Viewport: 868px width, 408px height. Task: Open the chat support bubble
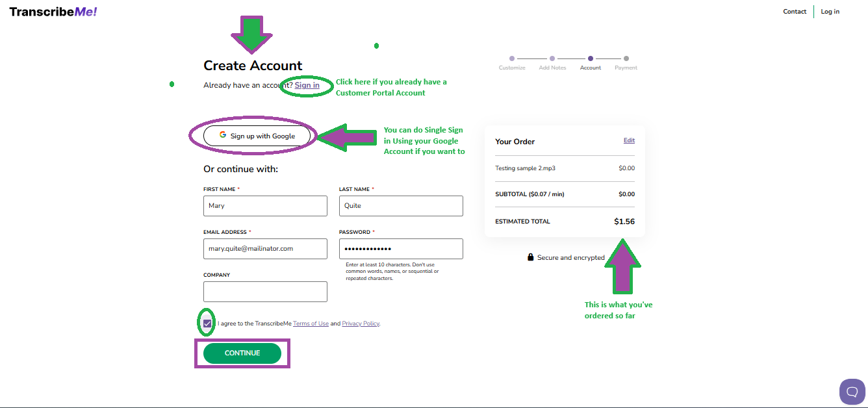click(x=852, y=392)
